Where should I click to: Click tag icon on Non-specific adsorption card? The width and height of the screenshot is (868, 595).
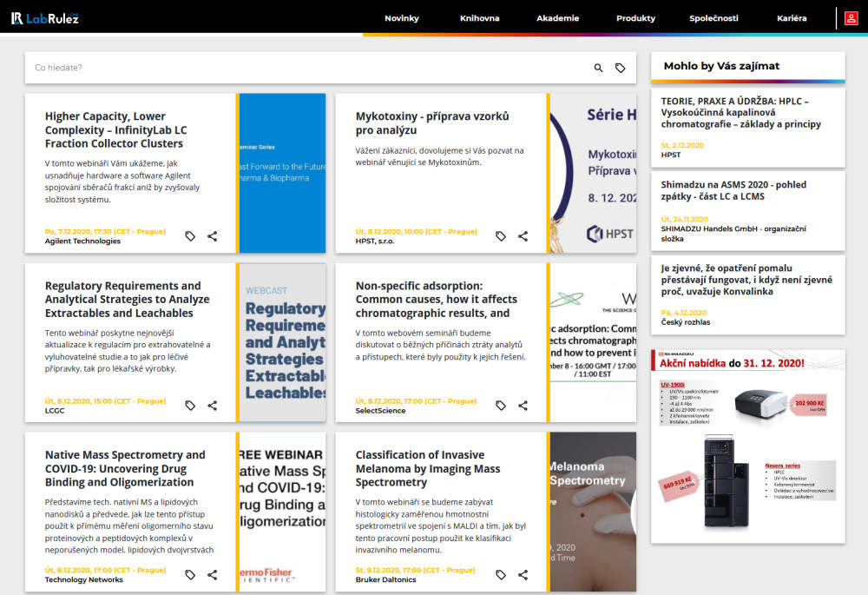pyautogui.click(x=501, y=406)
